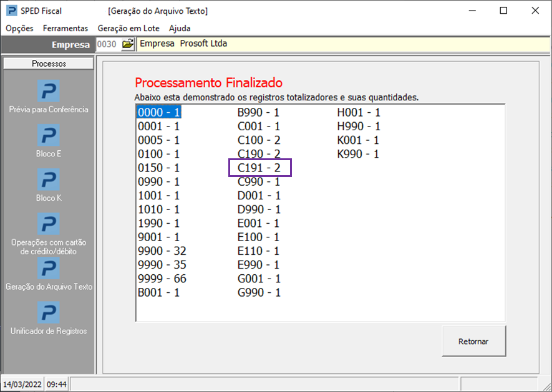This screenshot has width=552, height=392.
Task: Click the Processos panel header button
Action: (49, 64)
